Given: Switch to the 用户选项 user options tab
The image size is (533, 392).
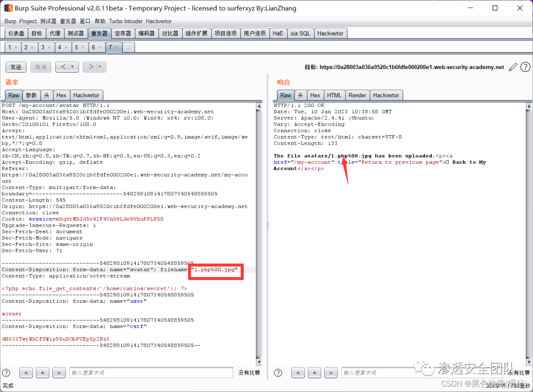Looking at the screenshot, I should coord(255,34).
